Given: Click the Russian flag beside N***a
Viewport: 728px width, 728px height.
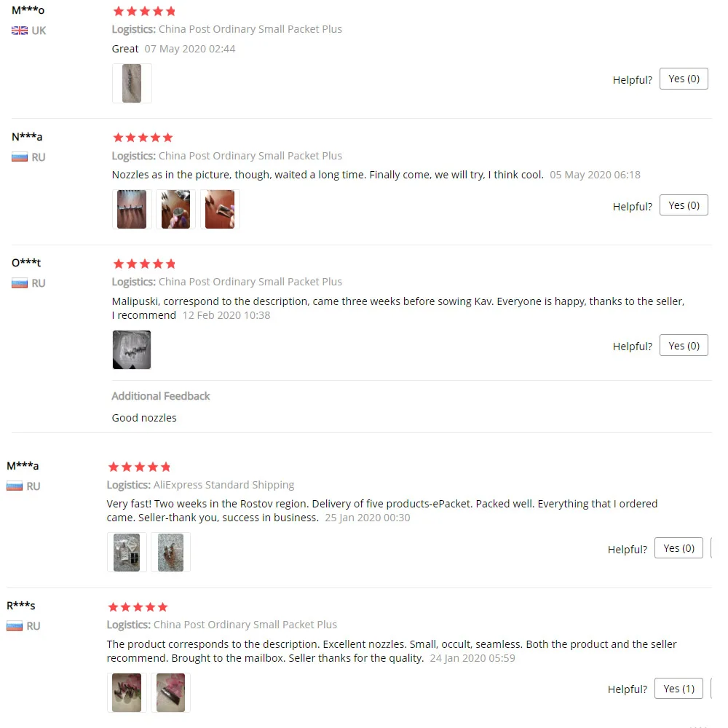Looking at the screenshot, I should 20,157.
